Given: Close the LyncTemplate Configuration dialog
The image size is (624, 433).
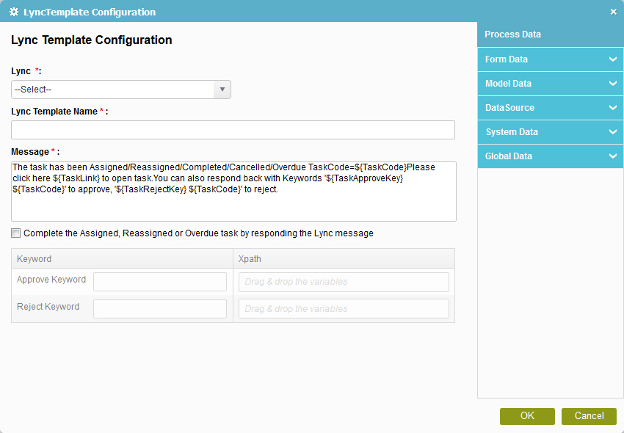Looking at the screenshot, I should click(613, 12).
